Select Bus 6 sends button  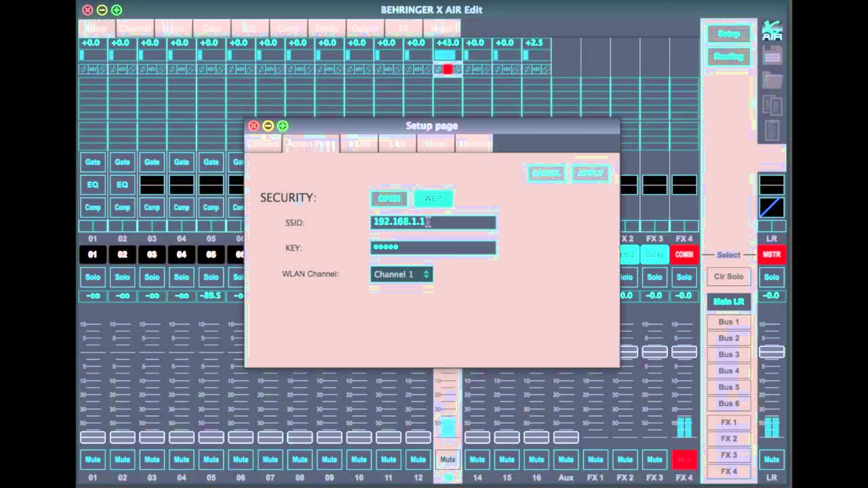click(x=729, y=403)
